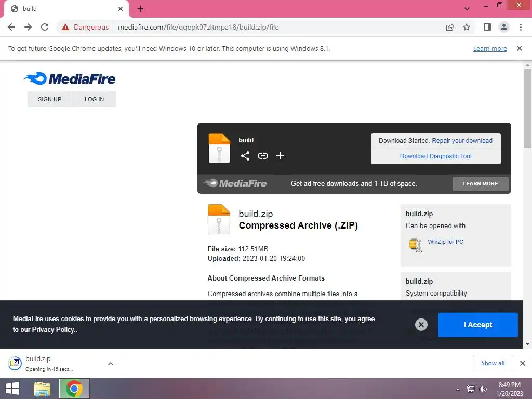The width and height of the screenshot is (532, 399).
Task: Open the Chrome side panel
Action: (x=487, y=27)
